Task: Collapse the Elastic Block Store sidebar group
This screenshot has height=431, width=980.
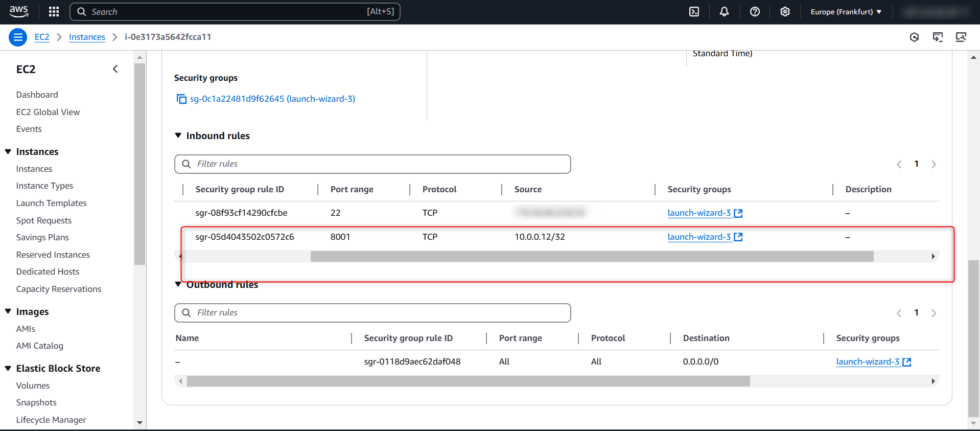Action: click(x=8, y=369)
